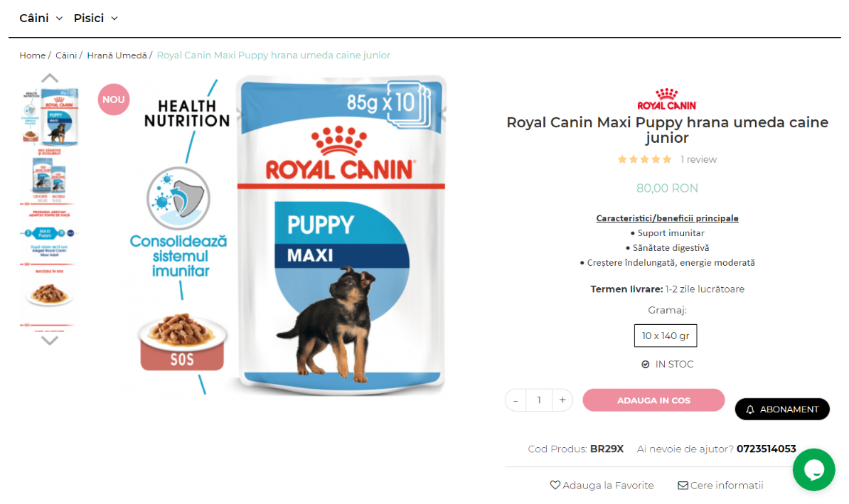Open the Hrană Umedă breadcrumb
This screenshot has height=504, width=849.
(x=117, y=55)
